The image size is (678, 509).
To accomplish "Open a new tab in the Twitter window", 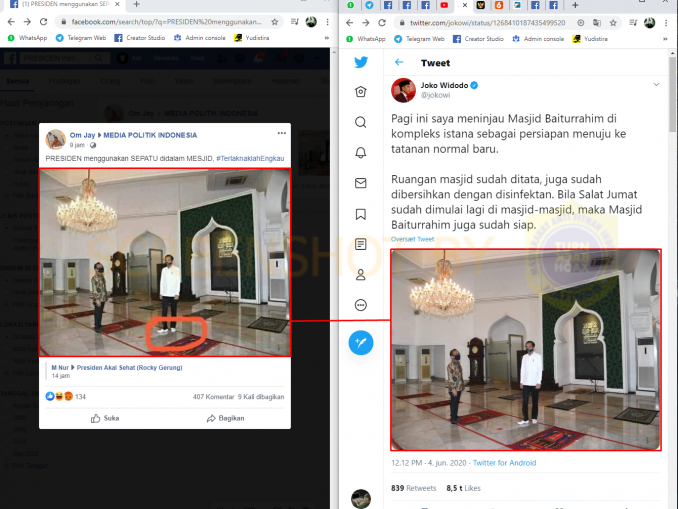I will click(x=575, y=5).
